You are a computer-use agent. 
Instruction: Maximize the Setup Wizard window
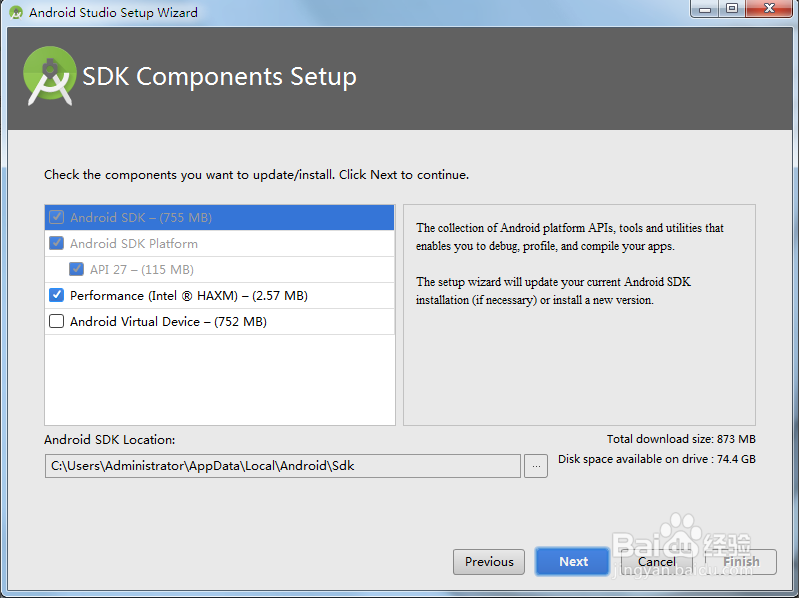coord(732,10)
